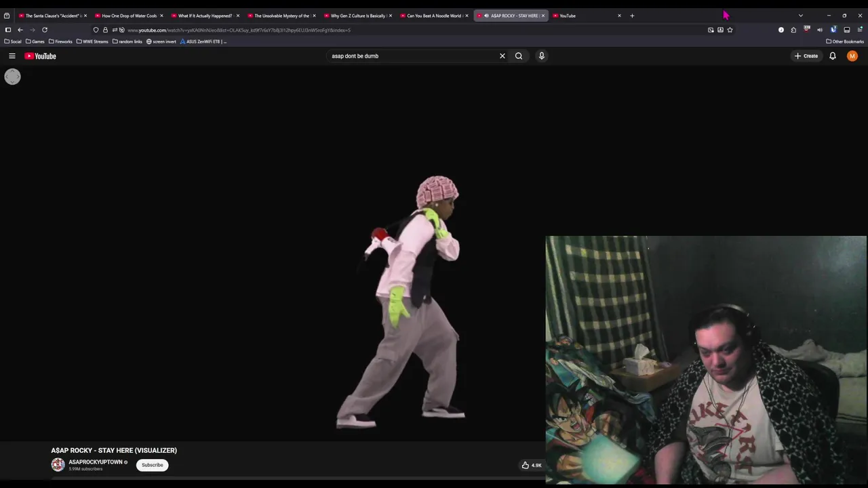Open the blue shield extension icon

click(x=833, y=30)
